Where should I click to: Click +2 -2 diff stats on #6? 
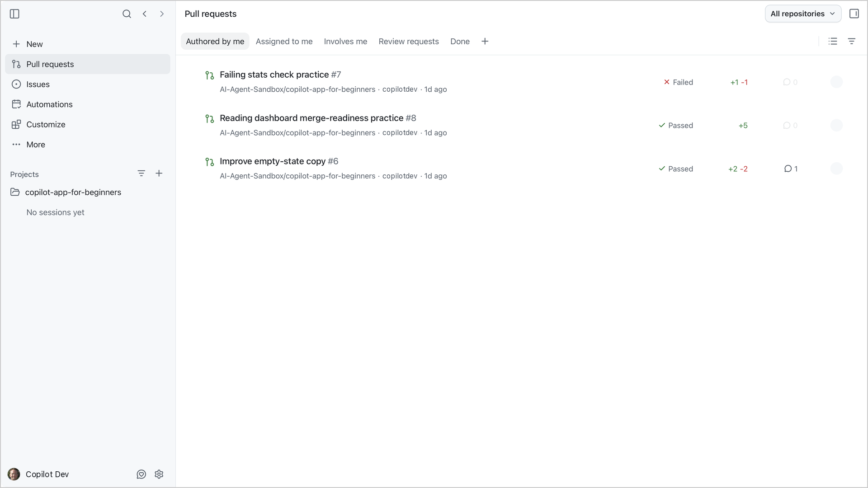[738, 169]
